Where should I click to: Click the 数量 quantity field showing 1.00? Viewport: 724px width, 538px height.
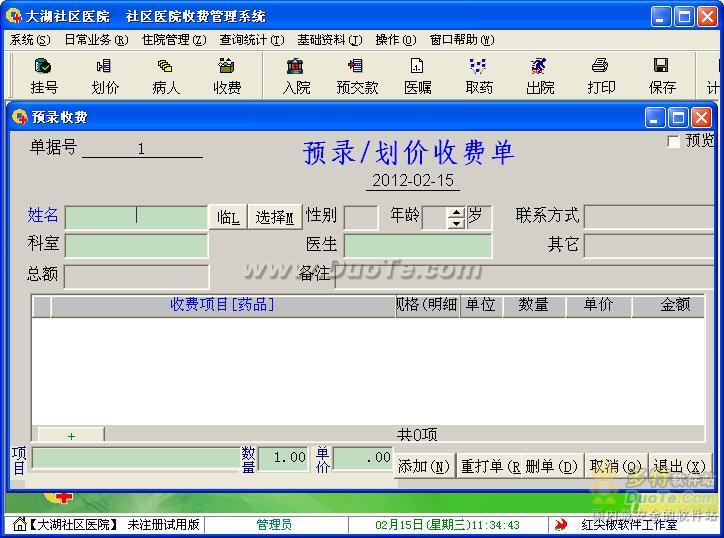coord(283,459)
